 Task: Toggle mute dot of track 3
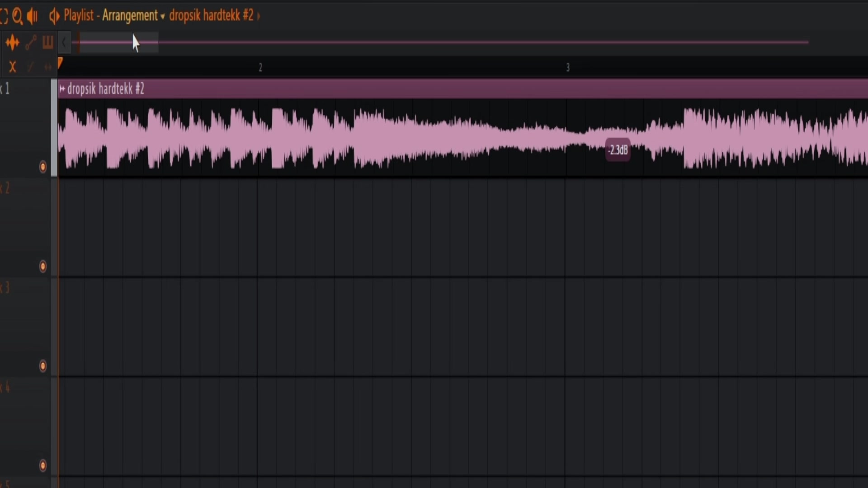tap(43, 366)
